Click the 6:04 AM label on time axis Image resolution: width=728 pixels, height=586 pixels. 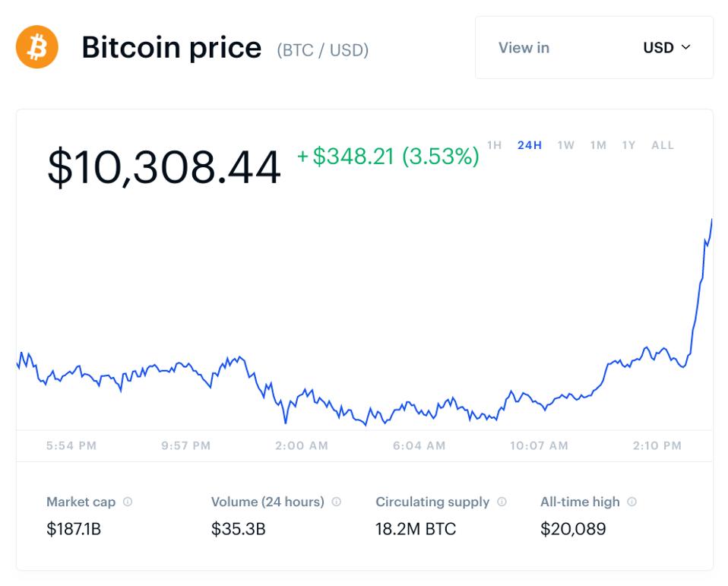pyautogui.click(x=419, y=445)
